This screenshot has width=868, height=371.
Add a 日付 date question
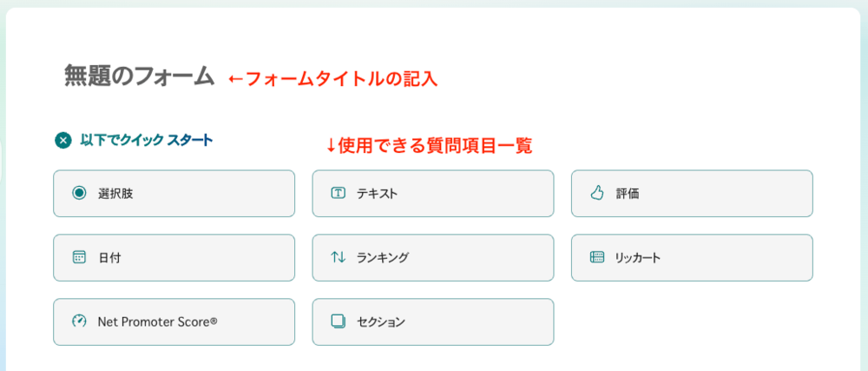pyautogui.click(x=174, y=257)
